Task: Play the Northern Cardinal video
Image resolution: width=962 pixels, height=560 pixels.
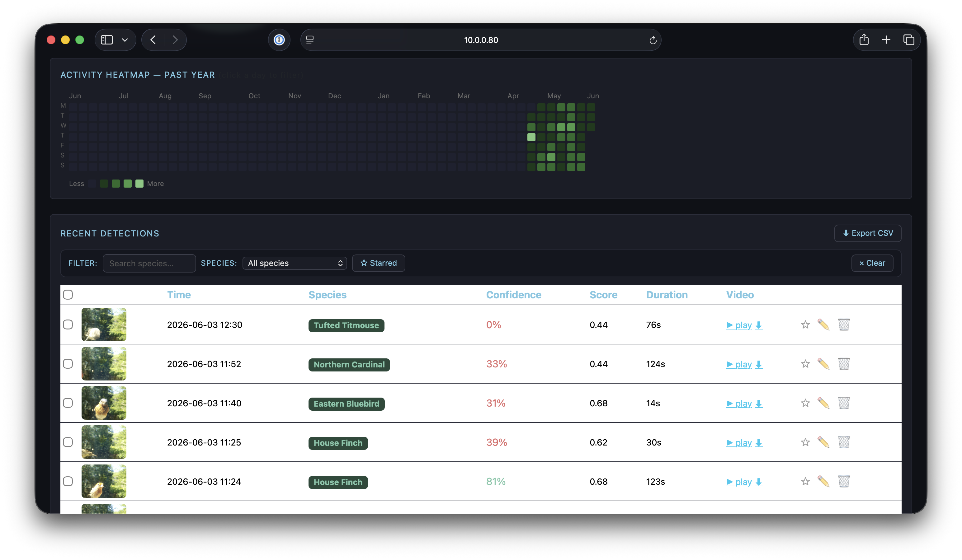Action: 739,365
